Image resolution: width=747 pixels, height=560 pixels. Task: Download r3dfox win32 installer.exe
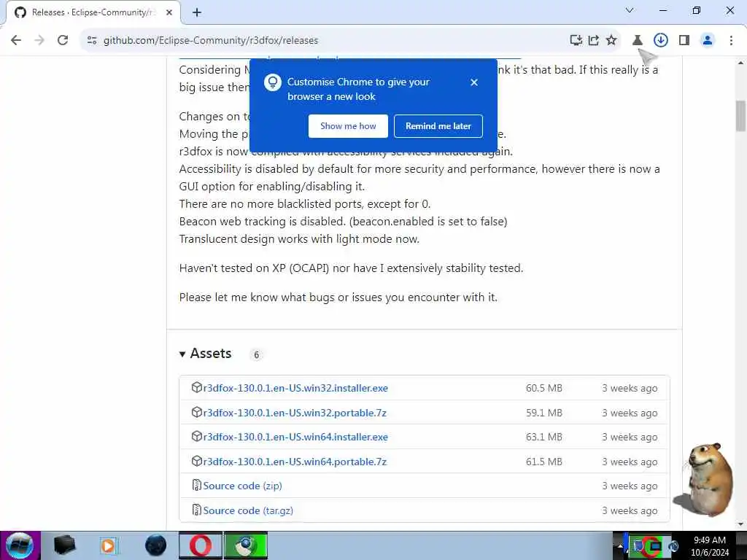click(295, 388)
